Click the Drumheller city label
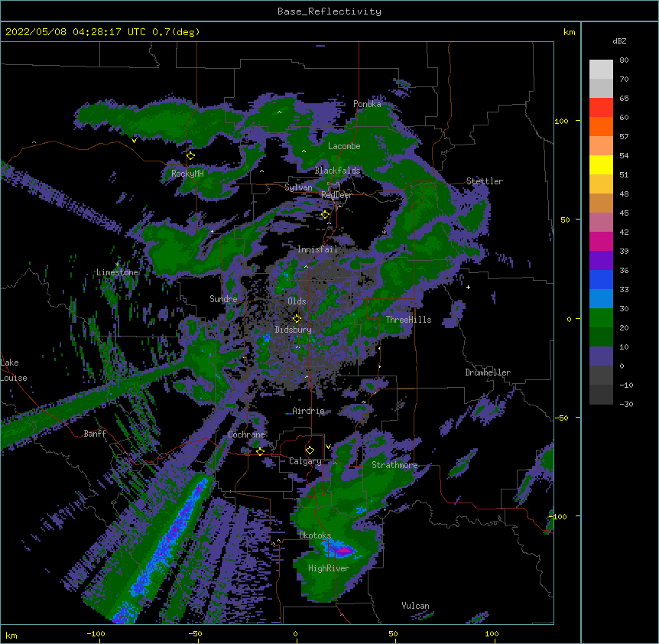Viewport: 659px width, 644px height. point(488,372)
